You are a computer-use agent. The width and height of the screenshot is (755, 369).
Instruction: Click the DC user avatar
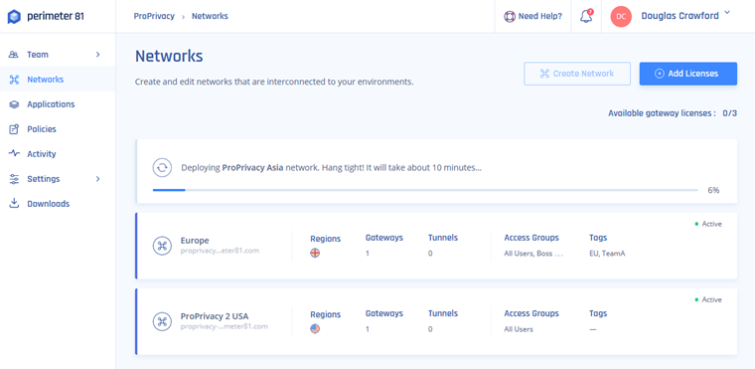pyautogui.click(x=621, y=16)
